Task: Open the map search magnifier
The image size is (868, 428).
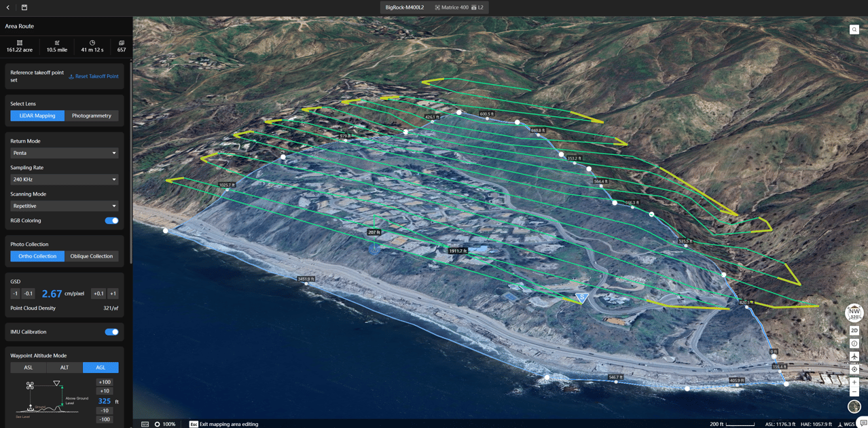Action: coord(854,29)
